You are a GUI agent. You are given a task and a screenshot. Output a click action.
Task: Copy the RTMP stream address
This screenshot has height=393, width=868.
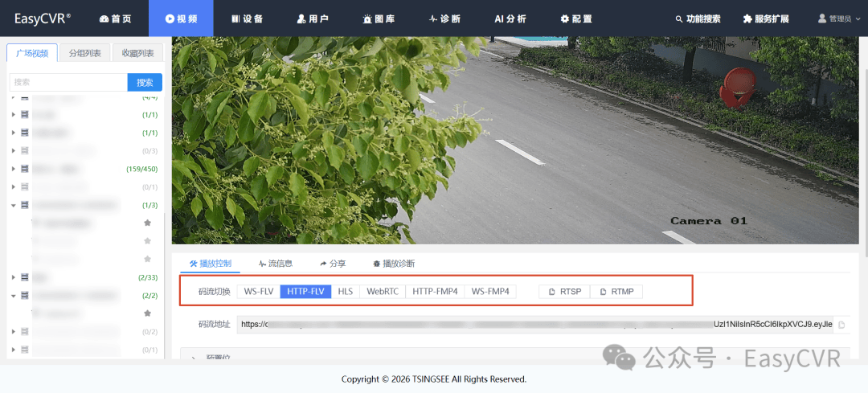coord(616,292)
